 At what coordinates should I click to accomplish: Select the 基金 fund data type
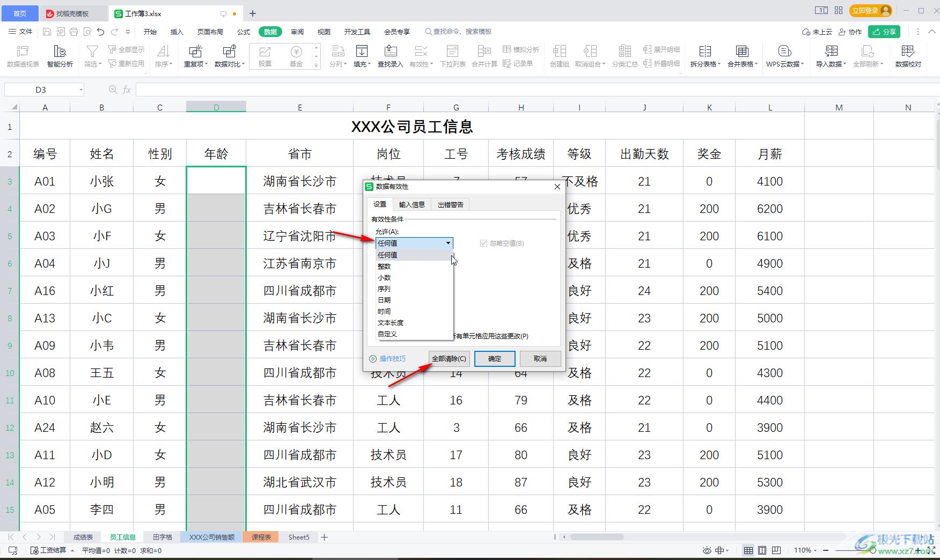(296, 56)
